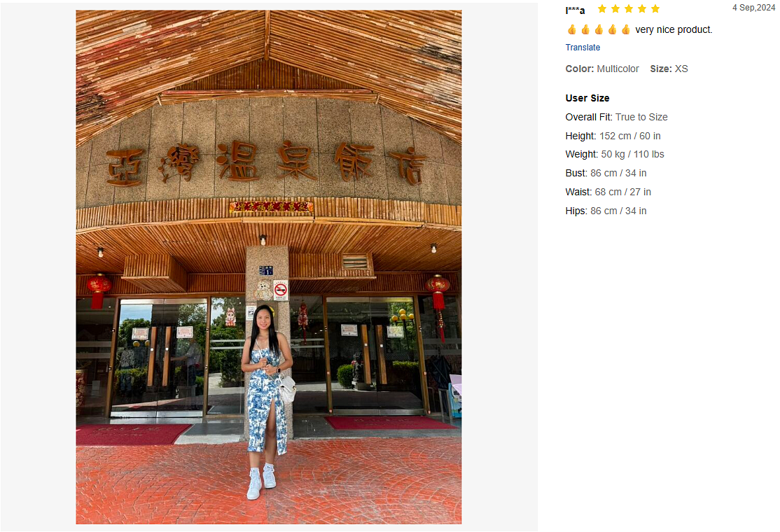Click the fifth yellow rating star
The width and height of the screenshot is (780, 532).
tap(655, 8)
